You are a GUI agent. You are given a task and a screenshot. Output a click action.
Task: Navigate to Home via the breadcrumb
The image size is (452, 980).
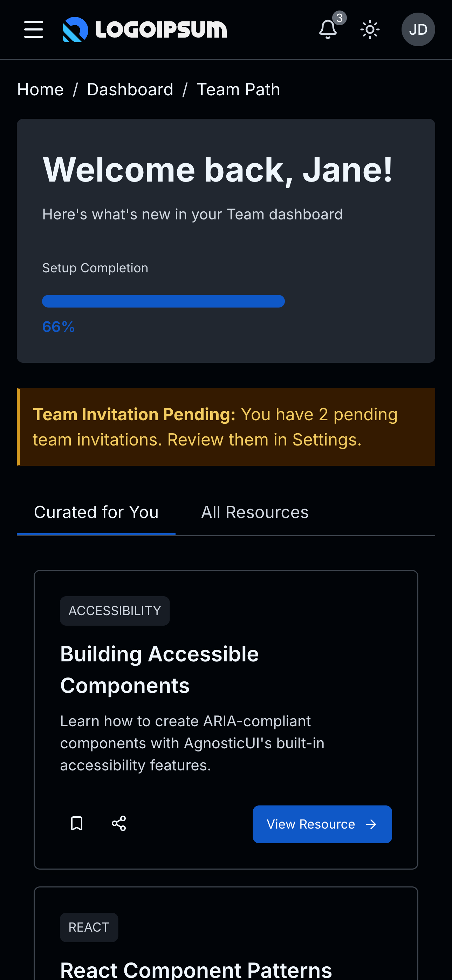(x=40, y=89)
